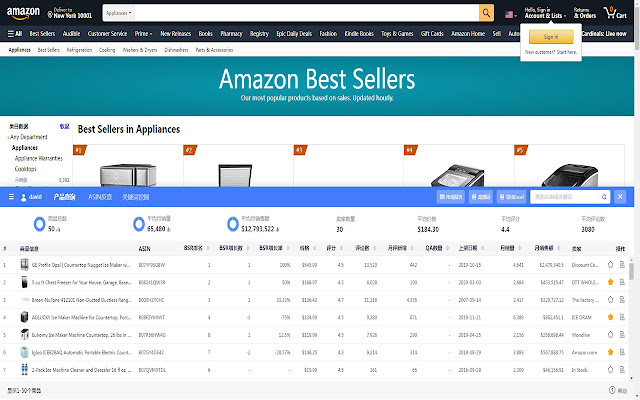640x400 pixels.
Task: Open detail document icon for Ice Machine Cleaner row
Action: [622, 369]
